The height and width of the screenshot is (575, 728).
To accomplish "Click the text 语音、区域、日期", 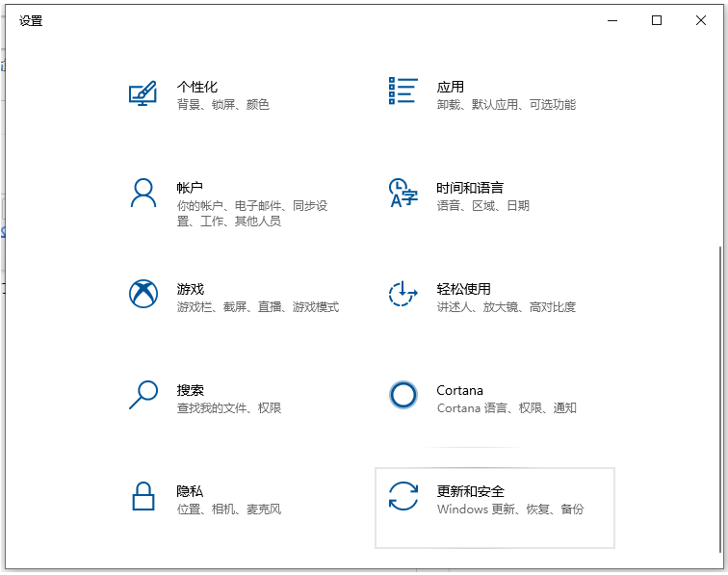I will 482,205.
